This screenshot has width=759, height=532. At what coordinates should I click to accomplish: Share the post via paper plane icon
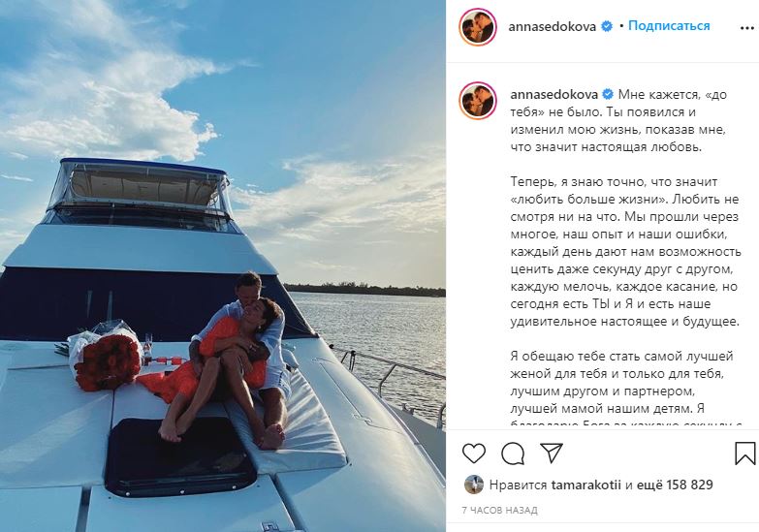(x=552, y=454)
